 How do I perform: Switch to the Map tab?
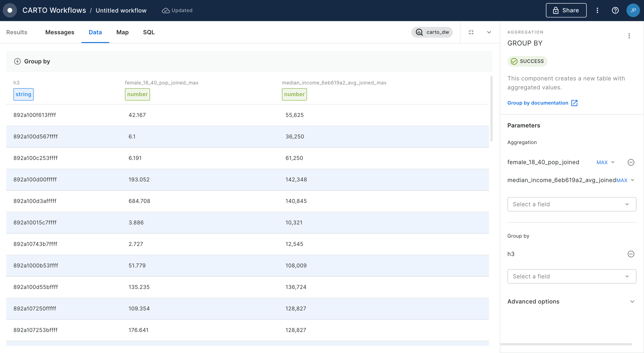click(122, 32)
